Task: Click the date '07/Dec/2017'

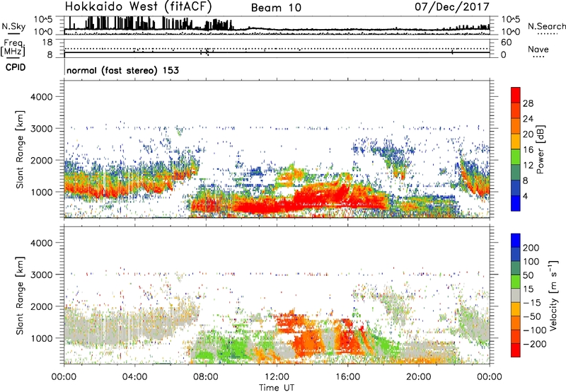Action: pyautogui.click(x=452, y=6)
